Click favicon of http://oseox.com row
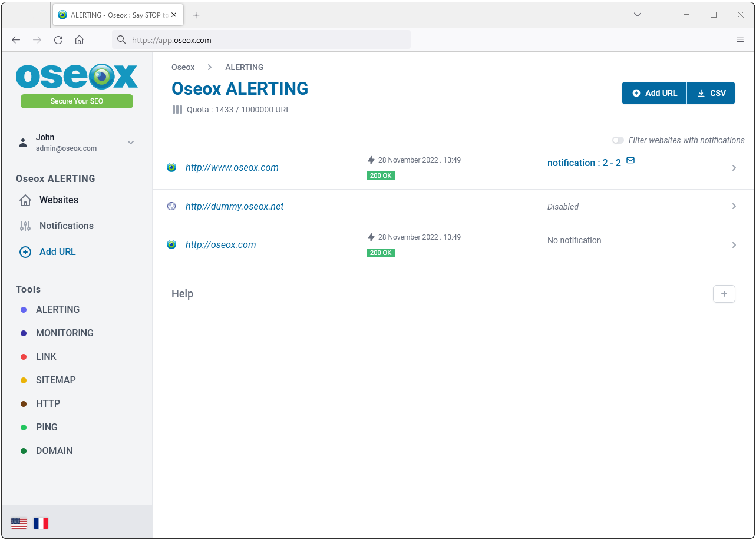756x540 pixels. (171, 244)
